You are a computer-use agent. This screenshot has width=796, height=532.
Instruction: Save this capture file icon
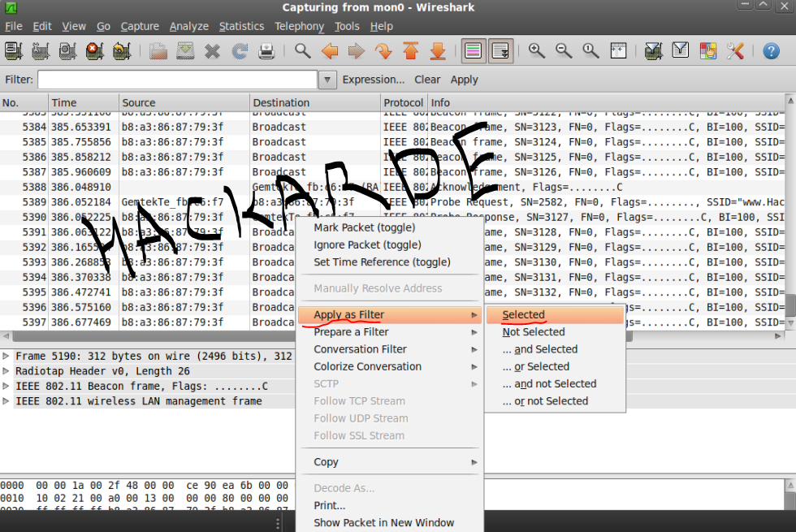[x=185, y=50]
